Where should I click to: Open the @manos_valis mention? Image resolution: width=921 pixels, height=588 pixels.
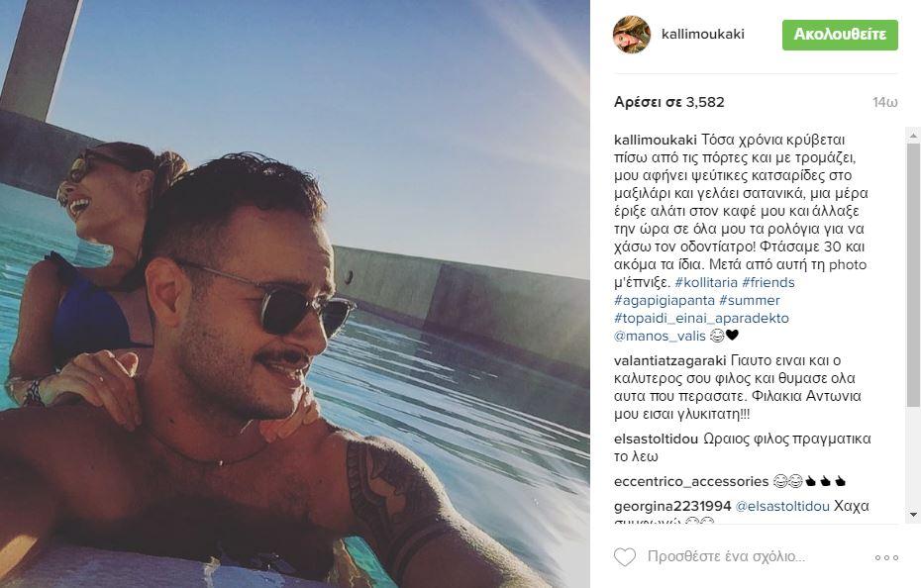point(660,336)
